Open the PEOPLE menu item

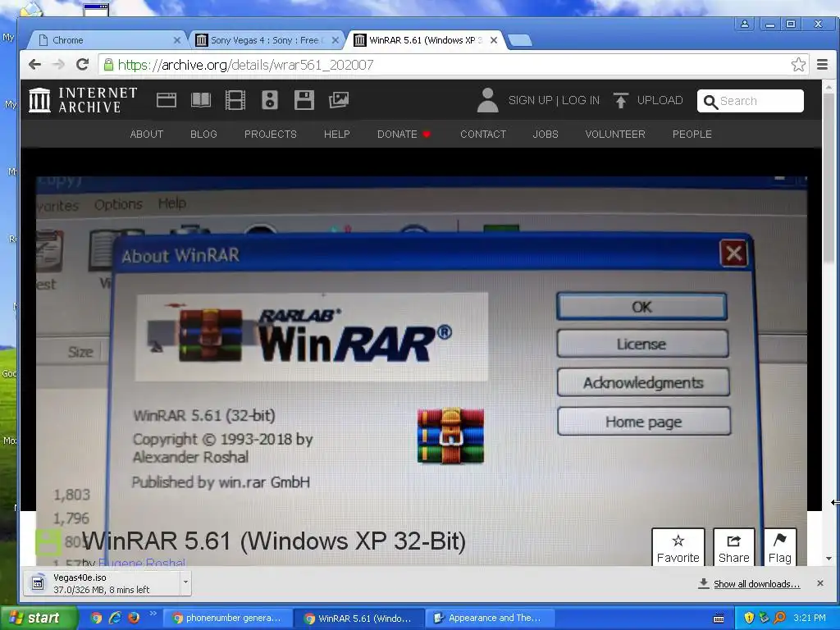[x=692, y=134]
